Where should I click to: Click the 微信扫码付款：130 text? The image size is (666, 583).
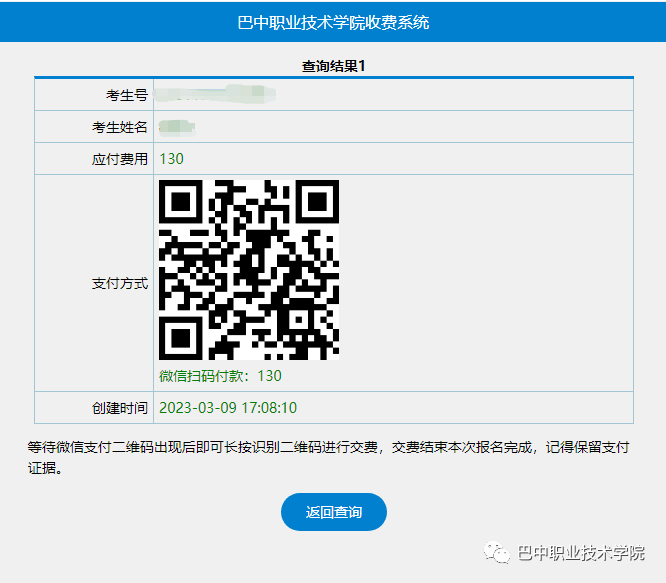[221, 376]
